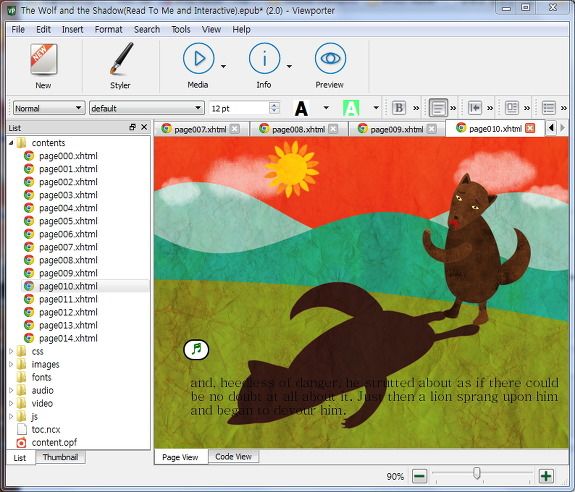Toggle bold formatting with B button
Viewport: 575px width, 492px height.
399,108
